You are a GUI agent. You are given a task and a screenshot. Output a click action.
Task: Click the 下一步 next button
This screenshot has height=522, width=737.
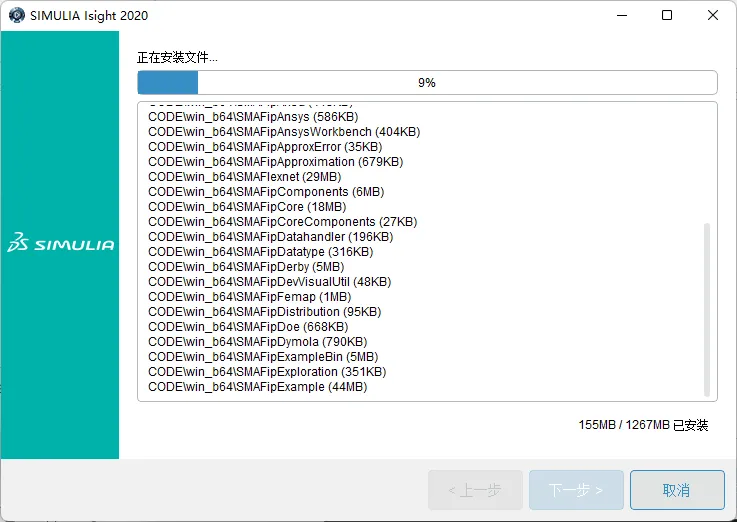(576, 490)
